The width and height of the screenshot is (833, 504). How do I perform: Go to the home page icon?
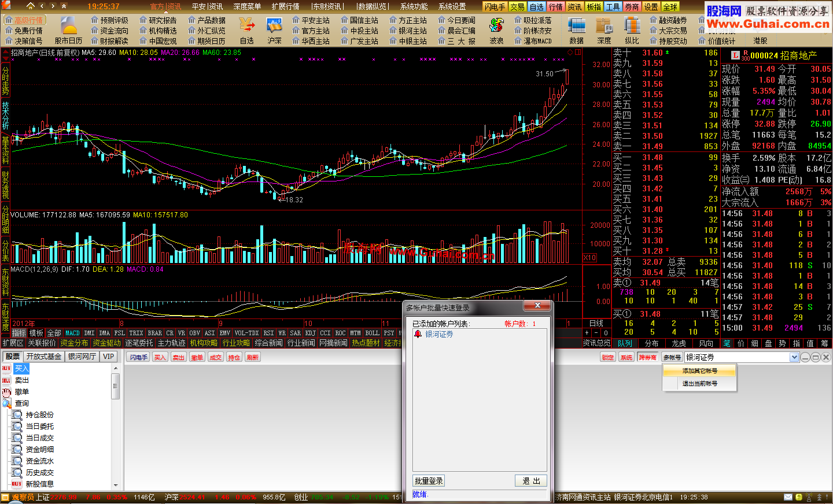click(31, 6)
